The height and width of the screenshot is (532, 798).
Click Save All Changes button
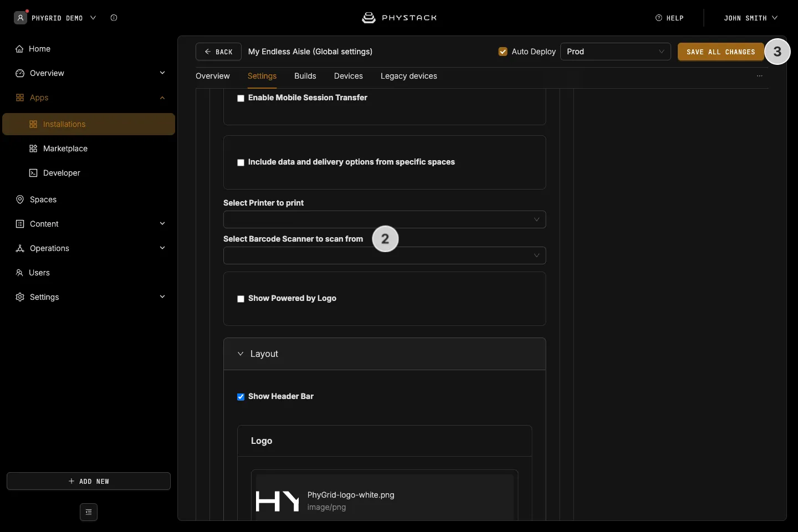(721, 52)
